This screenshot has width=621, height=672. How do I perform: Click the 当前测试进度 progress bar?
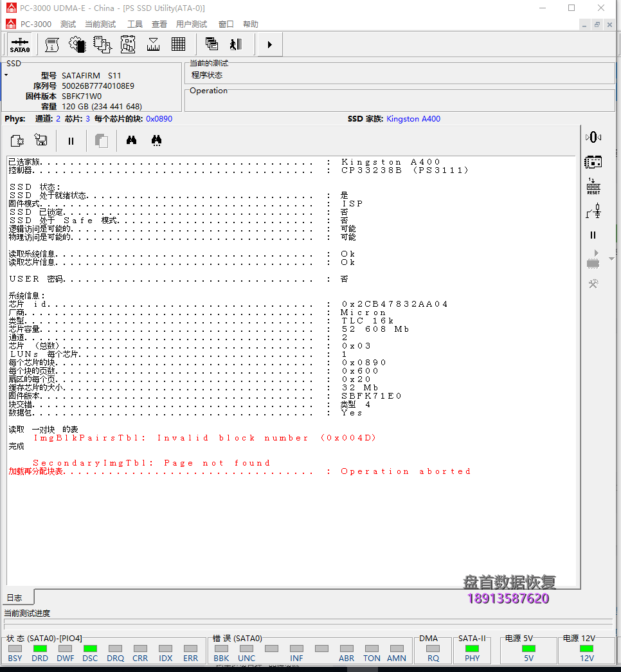pos(308,624)
